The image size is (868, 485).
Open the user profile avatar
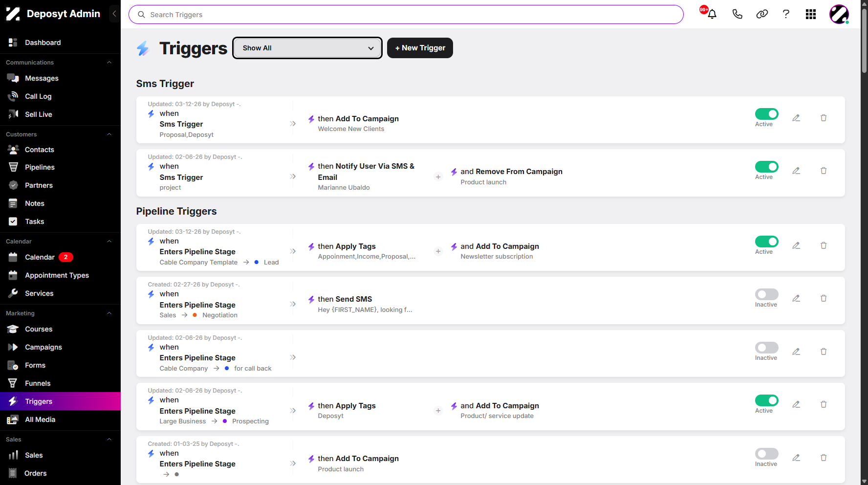click(x=839, y=14)
